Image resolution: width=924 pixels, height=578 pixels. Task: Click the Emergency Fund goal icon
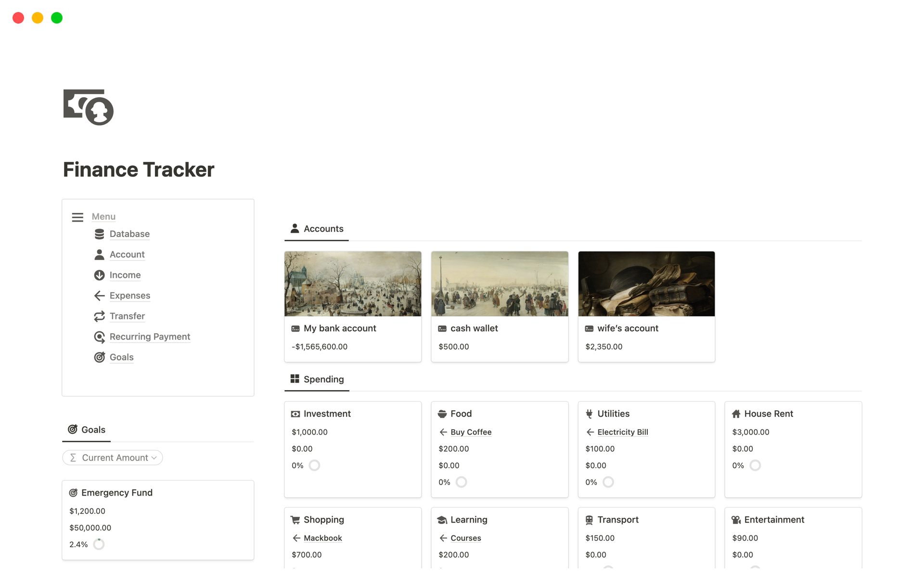(73, 493)
